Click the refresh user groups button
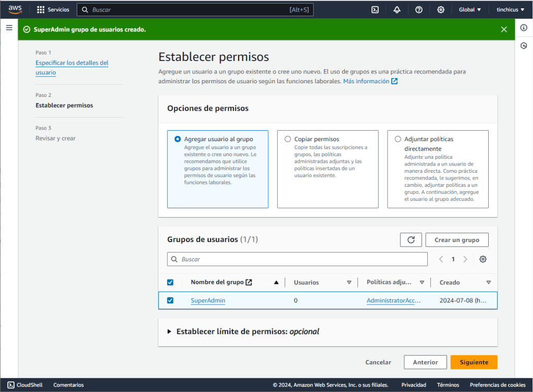Screen dimensions: 533x392 [x=411, y=239]
